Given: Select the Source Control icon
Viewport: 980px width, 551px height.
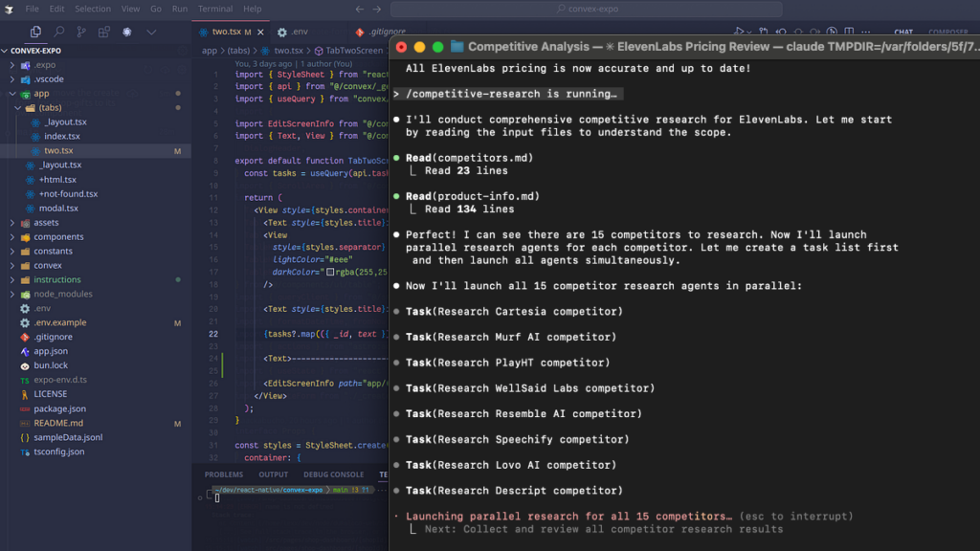Looking at the screenshot, I should 82,32.
